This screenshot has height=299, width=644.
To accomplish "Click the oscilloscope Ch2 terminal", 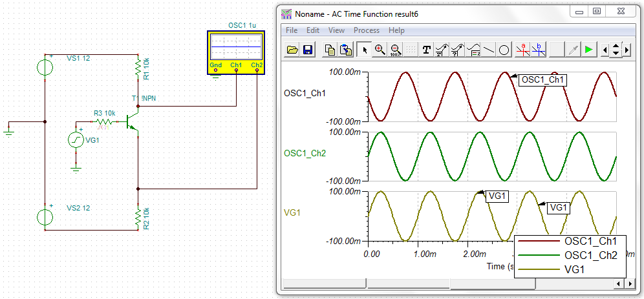I will [x=257, y=70].
